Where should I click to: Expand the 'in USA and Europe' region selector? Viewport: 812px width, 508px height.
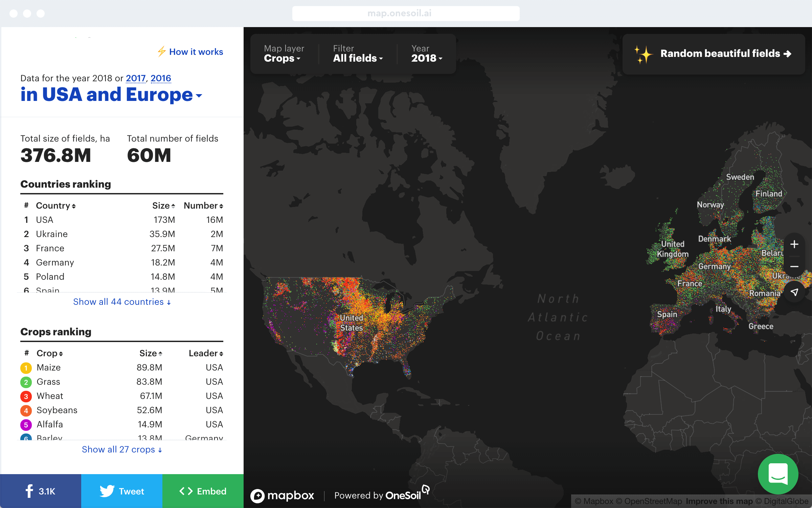click(x=111, y=94)
